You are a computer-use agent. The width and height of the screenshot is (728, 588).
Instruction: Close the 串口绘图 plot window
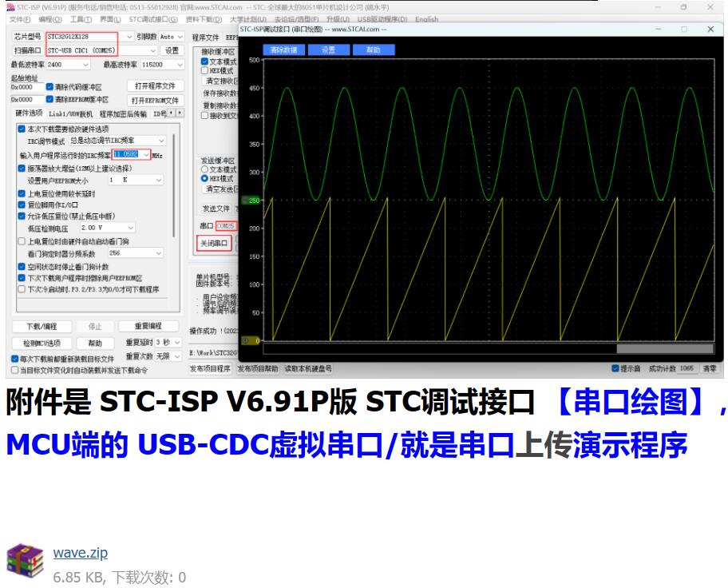(710, 29)
